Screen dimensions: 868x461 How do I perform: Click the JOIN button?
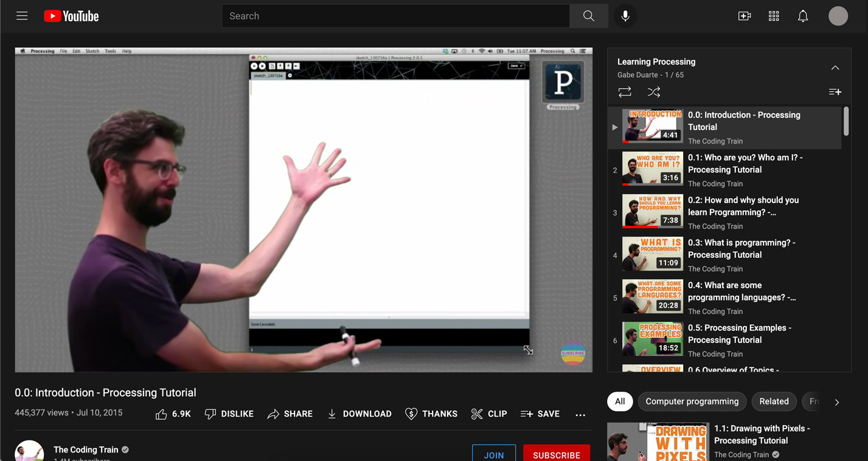point(494,455)
